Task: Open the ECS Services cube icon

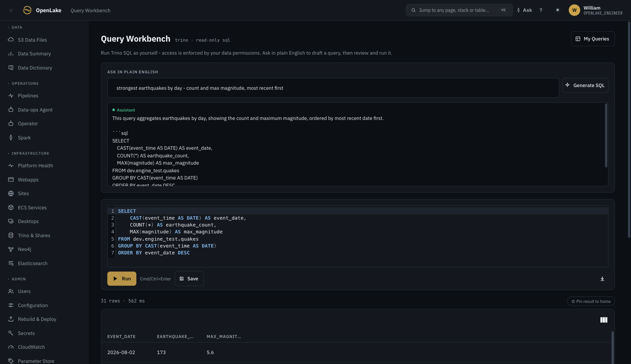Action: 11,207
